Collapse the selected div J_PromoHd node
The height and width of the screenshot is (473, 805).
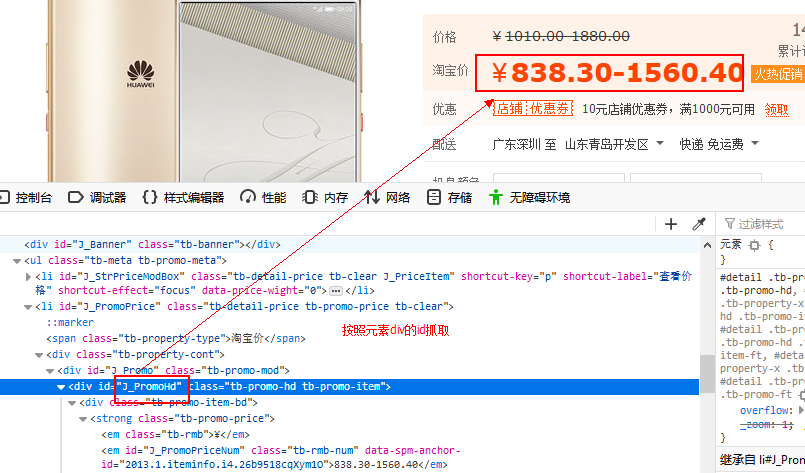pyautogui.click(x=61, y=387)
